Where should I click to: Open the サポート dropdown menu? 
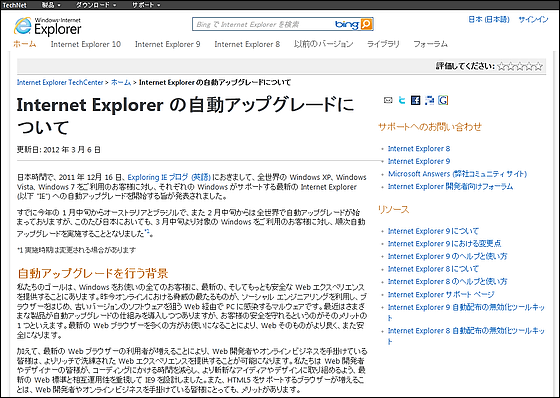(146, 5)
